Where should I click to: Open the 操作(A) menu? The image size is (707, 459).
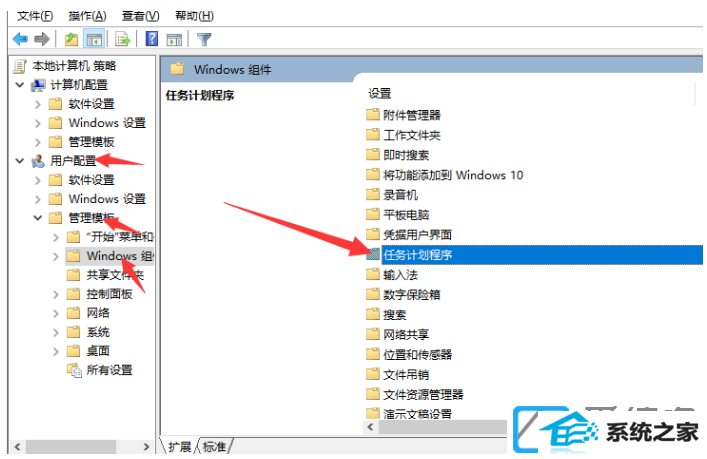87,16
